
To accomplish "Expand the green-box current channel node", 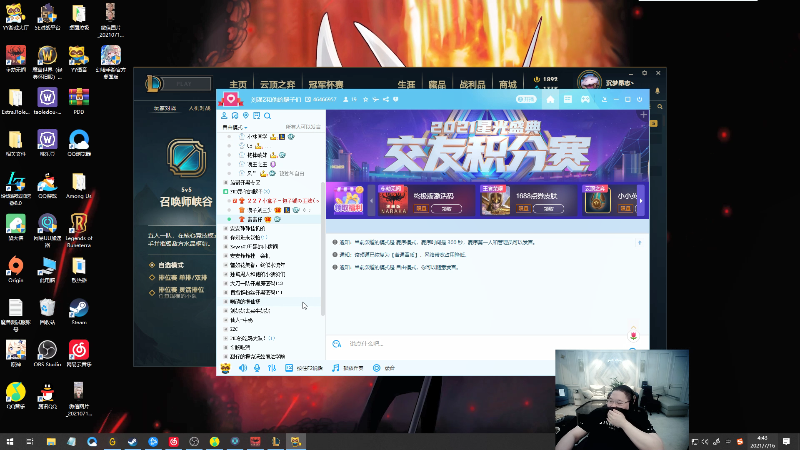I will click(226, 191).
